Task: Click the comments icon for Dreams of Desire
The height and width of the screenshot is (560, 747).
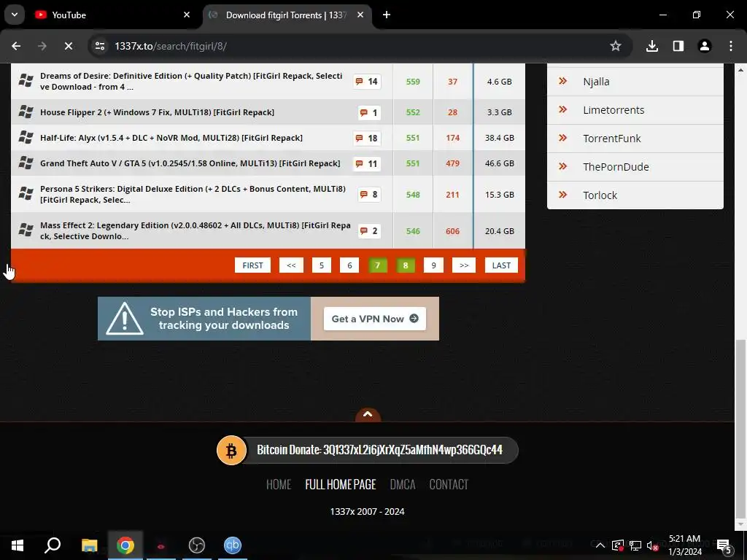Action: pos(366,82)
